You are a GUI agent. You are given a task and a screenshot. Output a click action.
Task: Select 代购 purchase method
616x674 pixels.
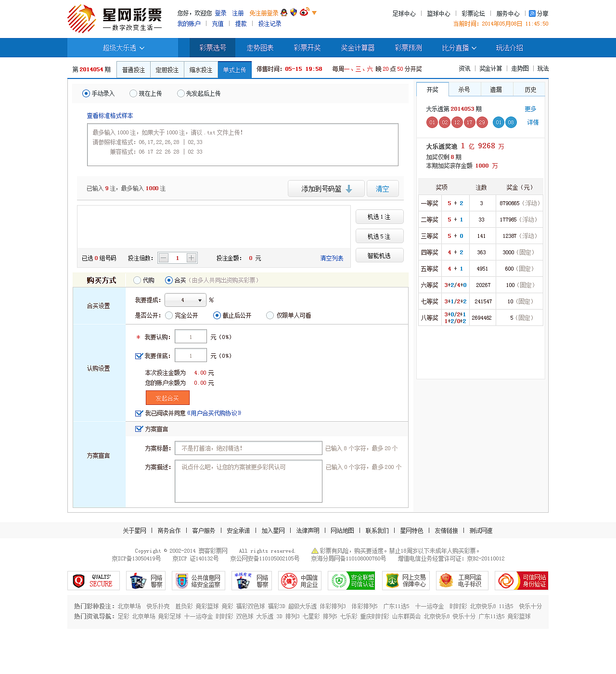[x=137, y=280]
